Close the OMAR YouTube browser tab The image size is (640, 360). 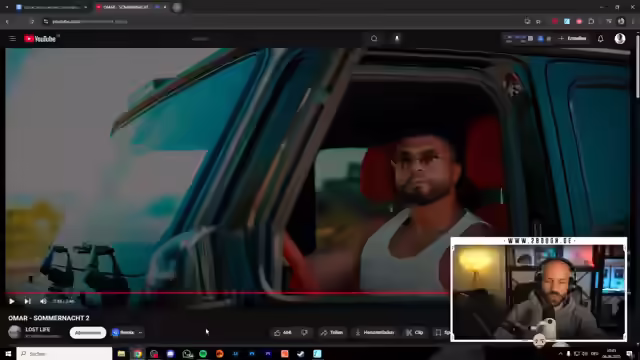click(x=165, y=7)
